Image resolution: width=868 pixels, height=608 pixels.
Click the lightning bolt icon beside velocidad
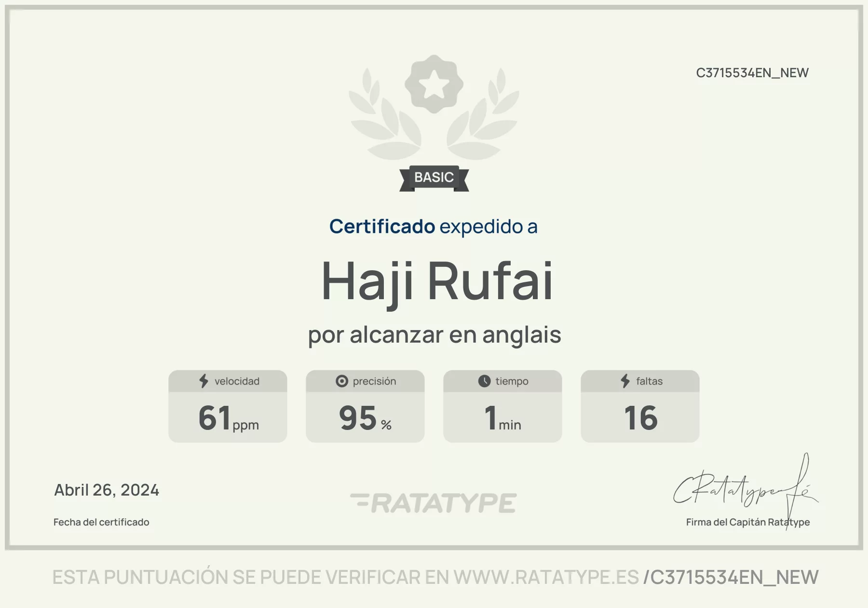click(204, 381)
